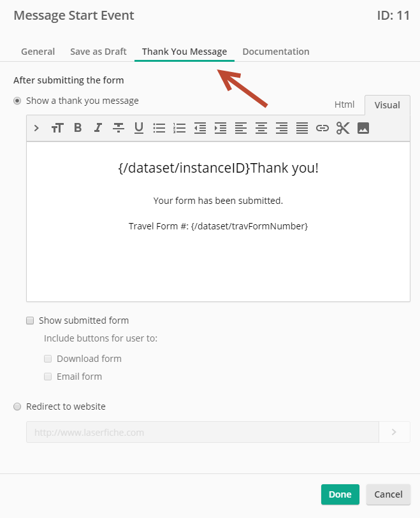
Task: Select Redirect to website option
Action: 17,406
